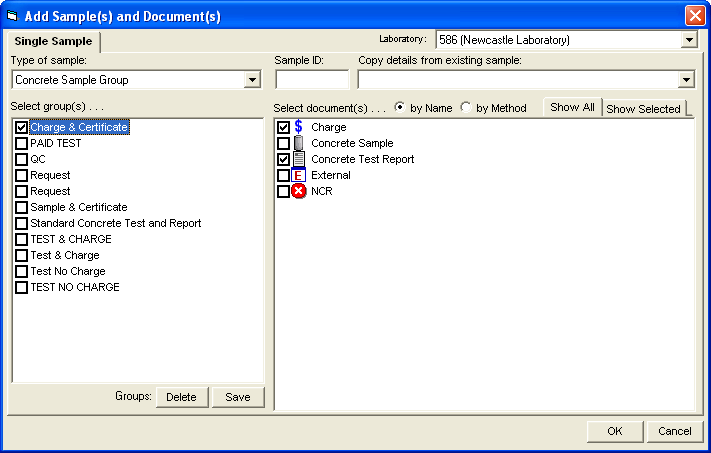Viewport: 711px width, 453px height.
Task: Click the title bar window icon
Action: (13, 16)
